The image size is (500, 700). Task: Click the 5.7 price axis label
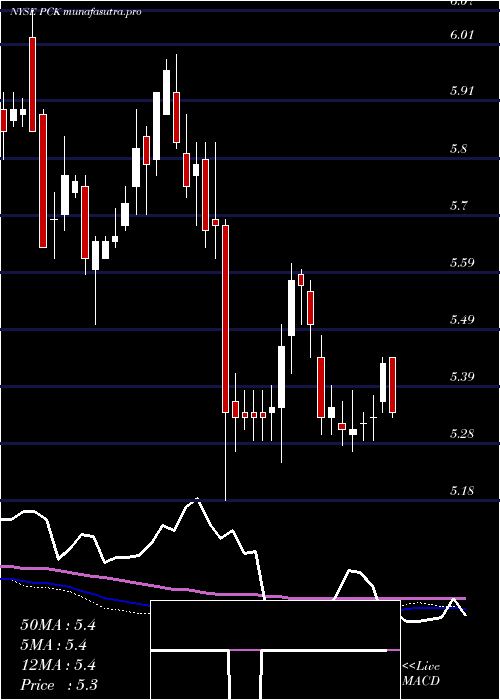point(458,205)
